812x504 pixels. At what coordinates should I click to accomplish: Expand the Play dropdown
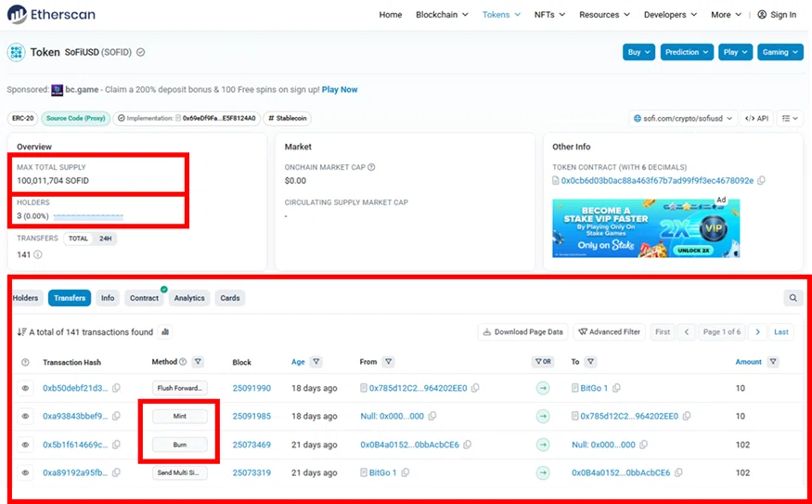point(735,52)
